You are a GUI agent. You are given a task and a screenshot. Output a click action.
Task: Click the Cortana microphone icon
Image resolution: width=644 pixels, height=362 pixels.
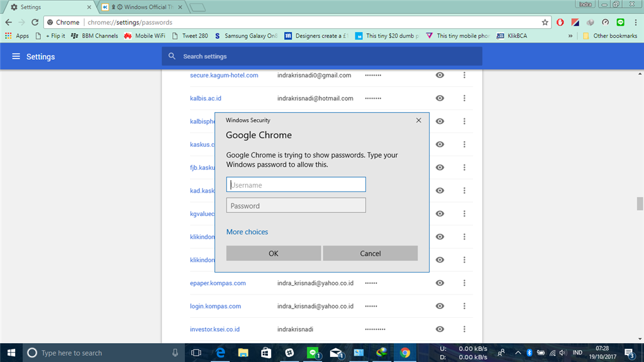175,353
